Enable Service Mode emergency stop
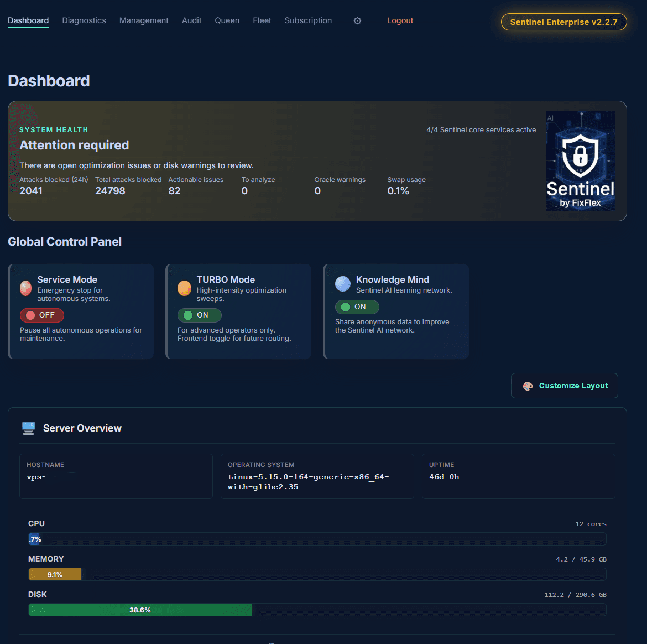The image size is (647, 644). 41,315
